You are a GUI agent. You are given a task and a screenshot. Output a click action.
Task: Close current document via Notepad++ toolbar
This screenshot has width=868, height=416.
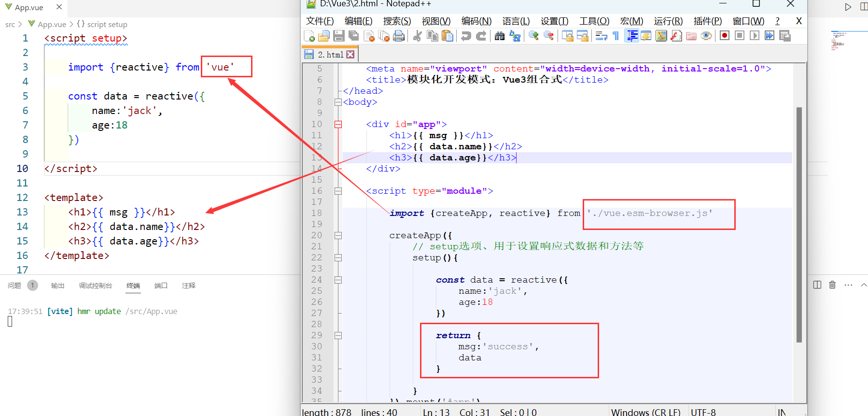(x=369, y=36)
